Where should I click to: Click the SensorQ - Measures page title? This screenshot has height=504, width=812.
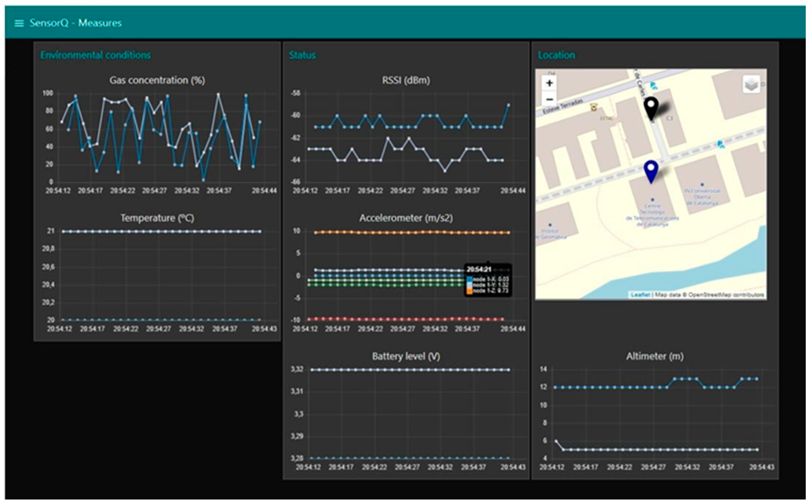click(75, 23)
